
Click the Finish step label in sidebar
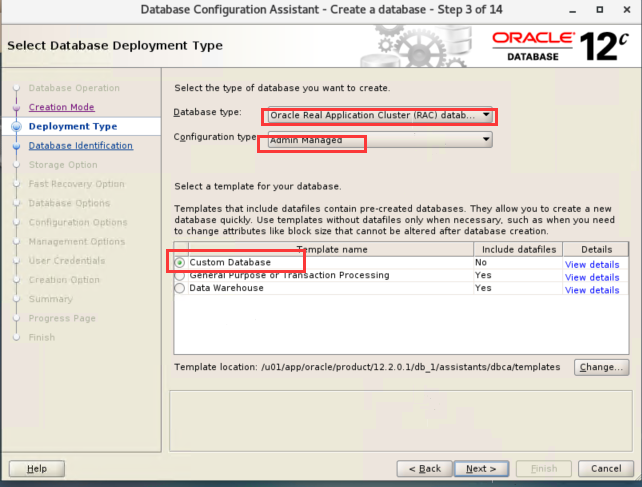click(42, 337)
